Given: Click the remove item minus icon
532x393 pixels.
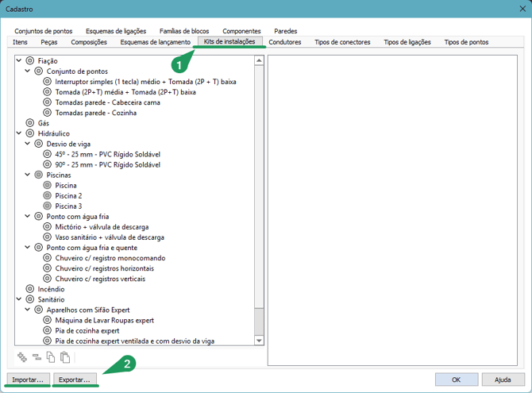Looking at the screenshot, I should click(x=37, y=357).
